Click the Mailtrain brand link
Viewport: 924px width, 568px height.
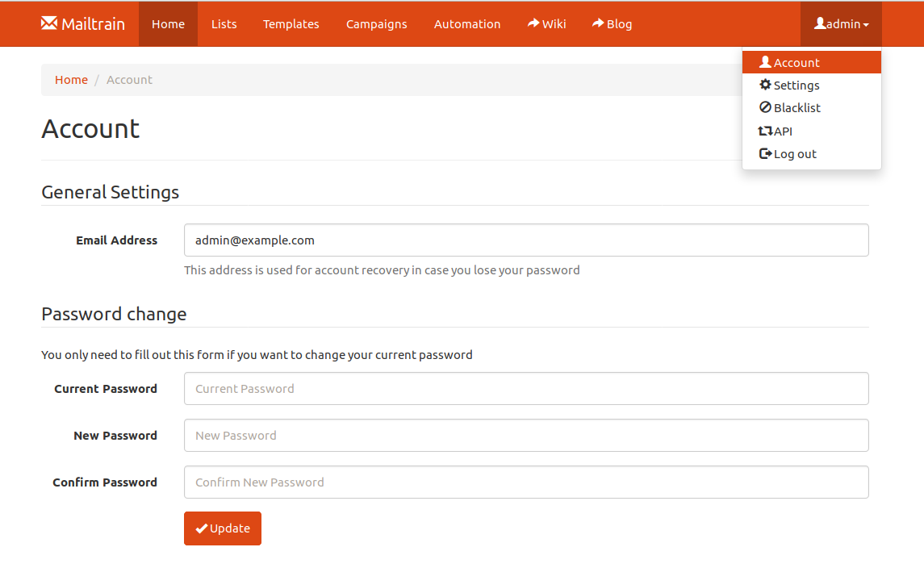(x=83, y=23)
